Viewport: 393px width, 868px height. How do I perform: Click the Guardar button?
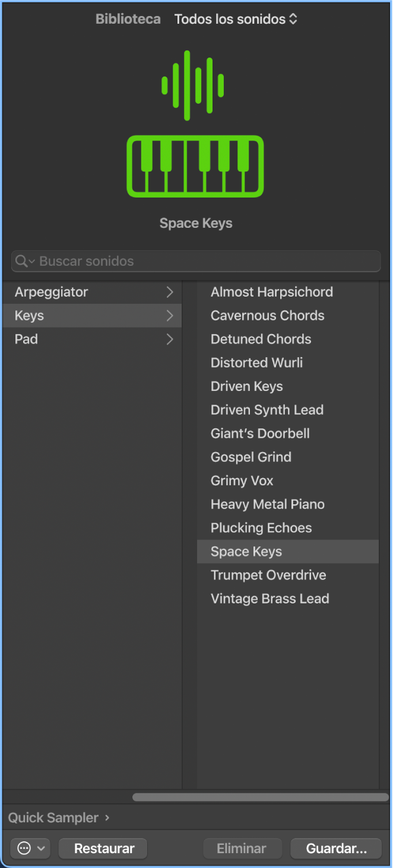[x=336, y=848]
